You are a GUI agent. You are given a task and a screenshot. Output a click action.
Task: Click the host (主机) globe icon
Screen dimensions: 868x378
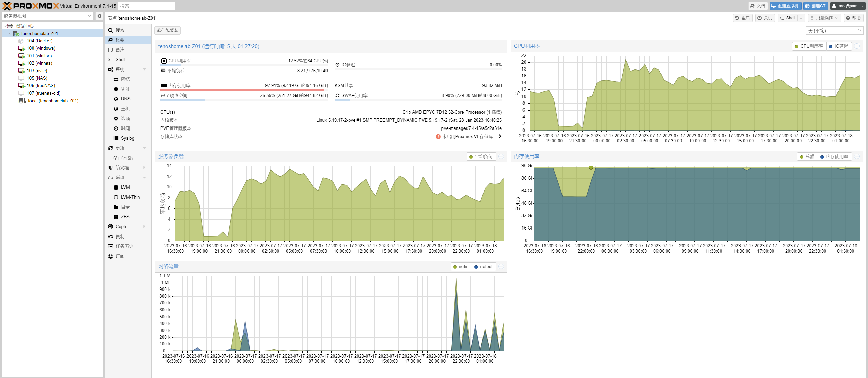pyautogui.click(x=116, y=109)
